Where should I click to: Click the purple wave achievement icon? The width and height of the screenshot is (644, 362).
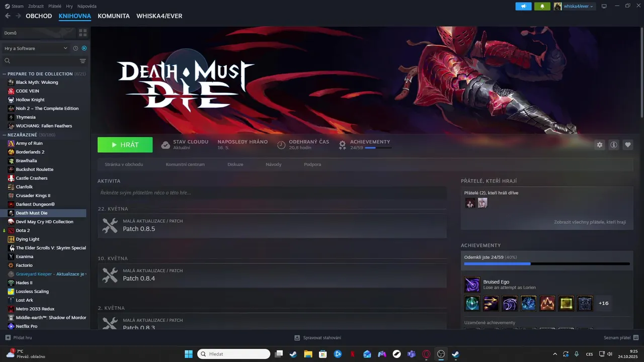[510, 303]
